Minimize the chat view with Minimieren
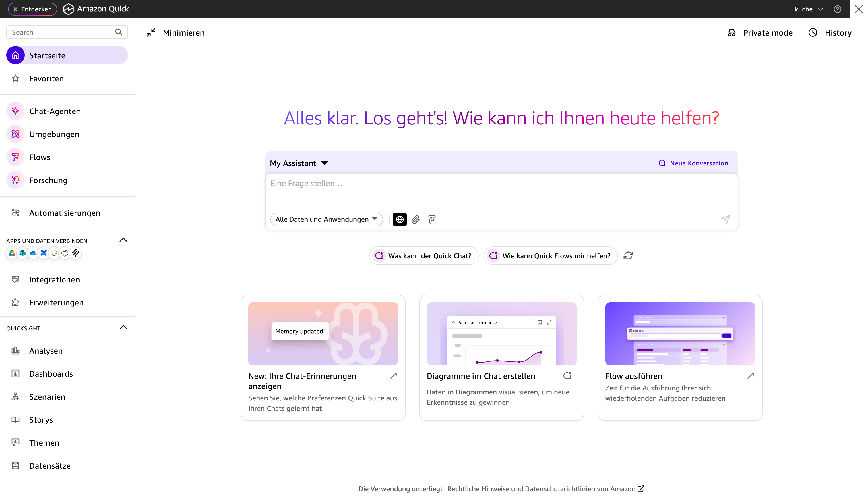Screen dimensions: 868x497 point(176,33)
